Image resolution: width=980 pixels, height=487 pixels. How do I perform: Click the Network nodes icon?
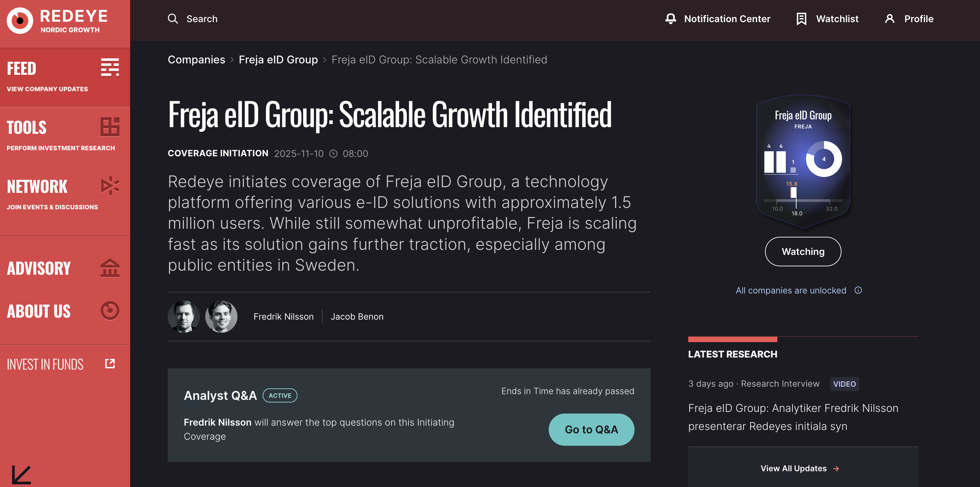click(110, 186)
